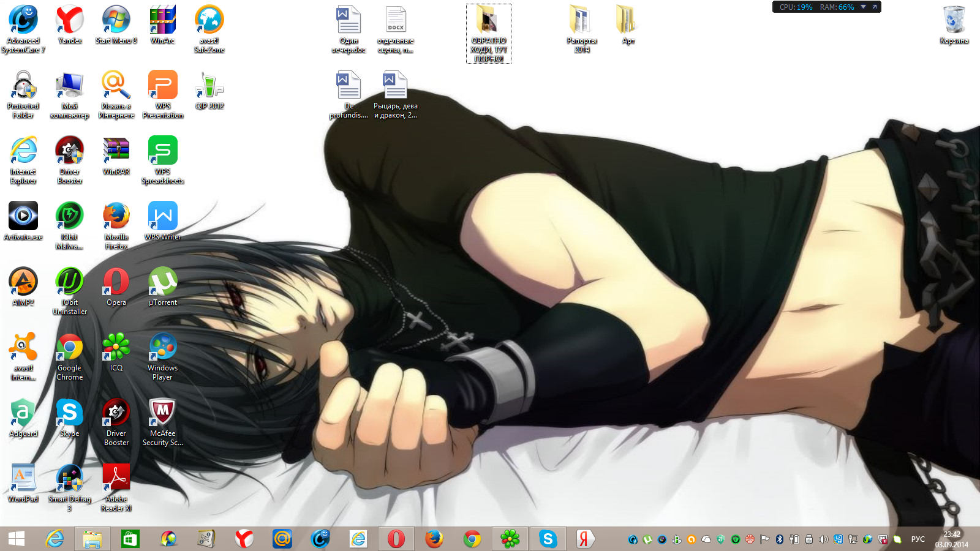Select Один вечер.doc file
Image resolution: width=980 pixels, height=551 pixels.
coord(349,29)
